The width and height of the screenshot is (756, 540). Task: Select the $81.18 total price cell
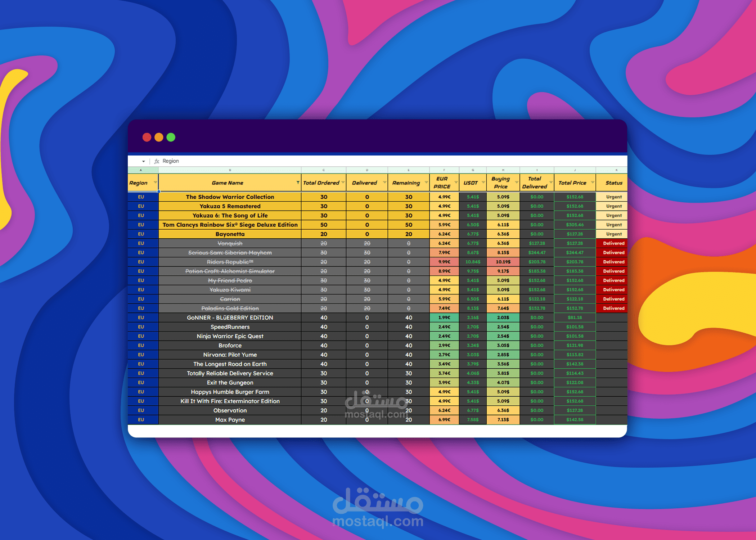[575, 318]
